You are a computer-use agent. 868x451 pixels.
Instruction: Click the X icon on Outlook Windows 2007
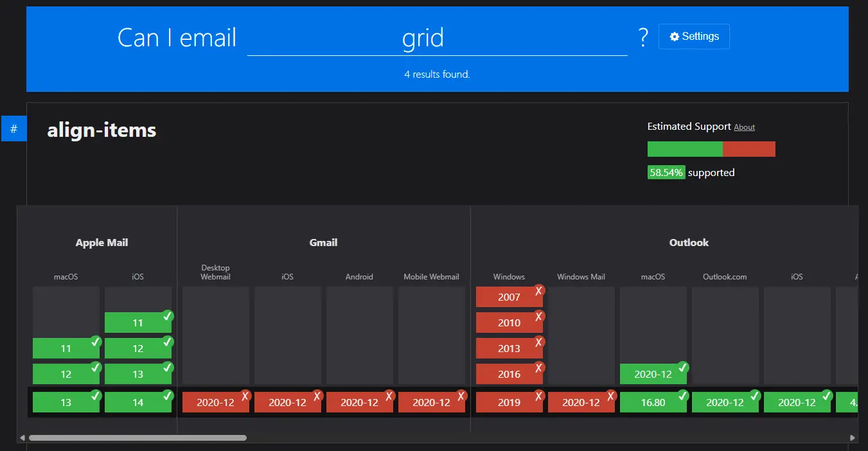[539, 290]
